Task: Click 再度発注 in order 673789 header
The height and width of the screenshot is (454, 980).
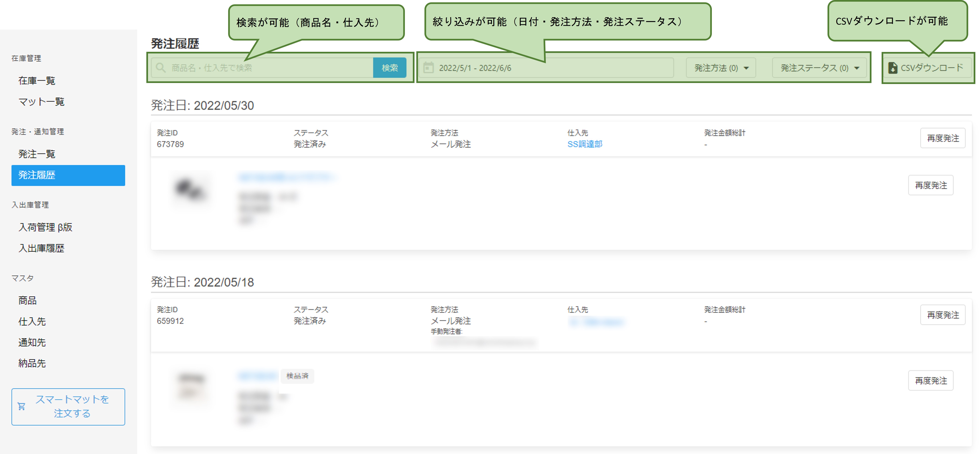Action: click(943, 138)
